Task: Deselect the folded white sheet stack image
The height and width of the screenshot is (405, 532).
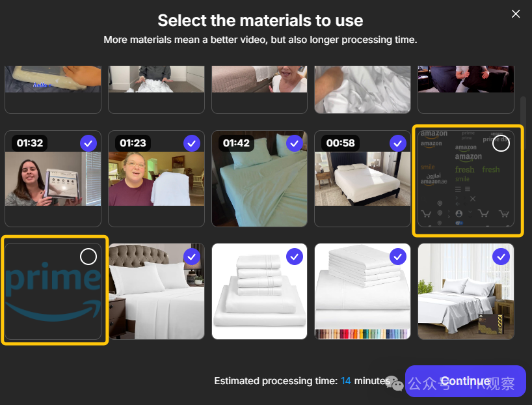Action: (295, 257)
